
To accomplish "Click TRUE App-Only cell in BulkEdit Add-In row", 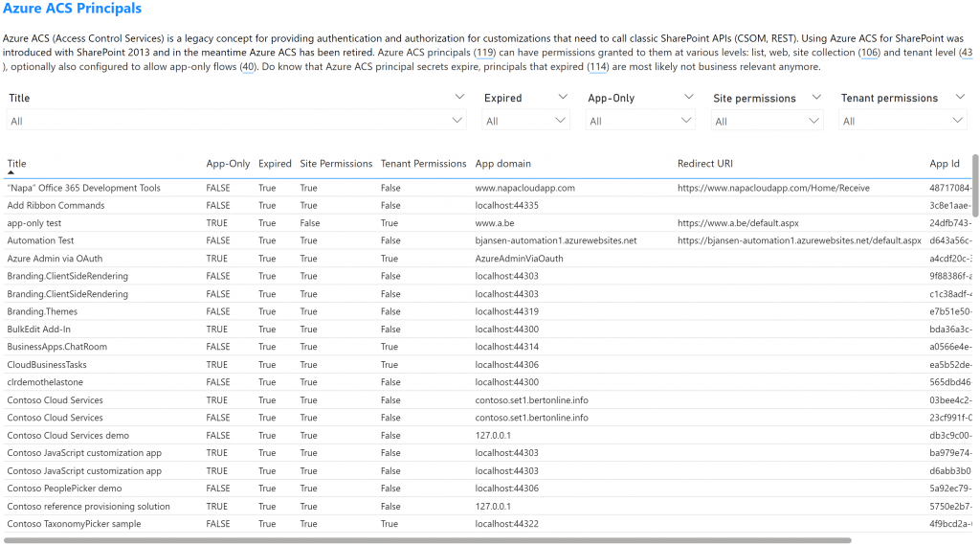I will [x=217, y=329].
